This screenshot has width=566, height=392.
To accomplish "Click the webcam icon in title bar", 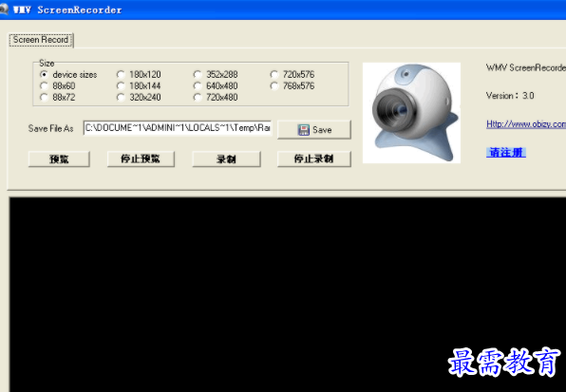I will coord(4,9).
